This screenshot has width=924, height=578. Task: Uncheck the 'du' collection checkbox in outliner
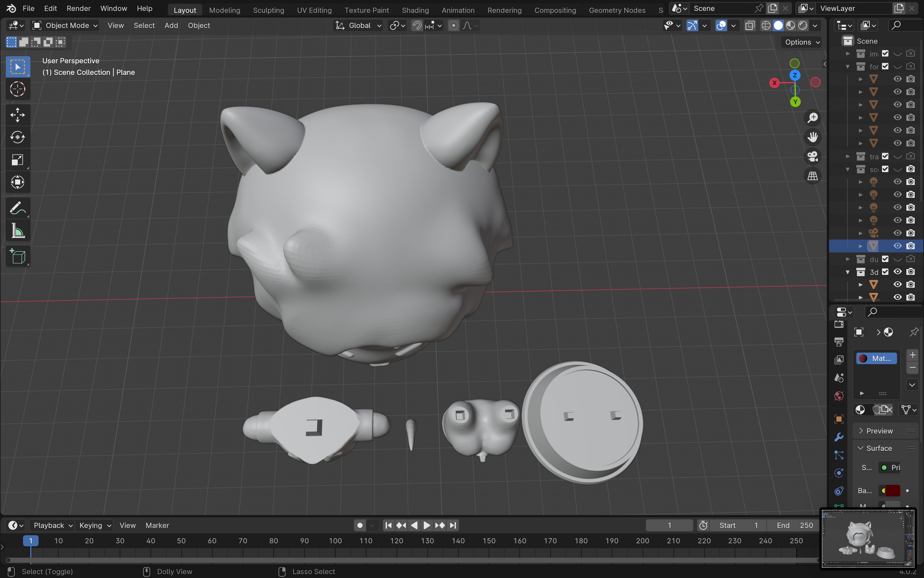pyautogui.click(x=886, y=259)
